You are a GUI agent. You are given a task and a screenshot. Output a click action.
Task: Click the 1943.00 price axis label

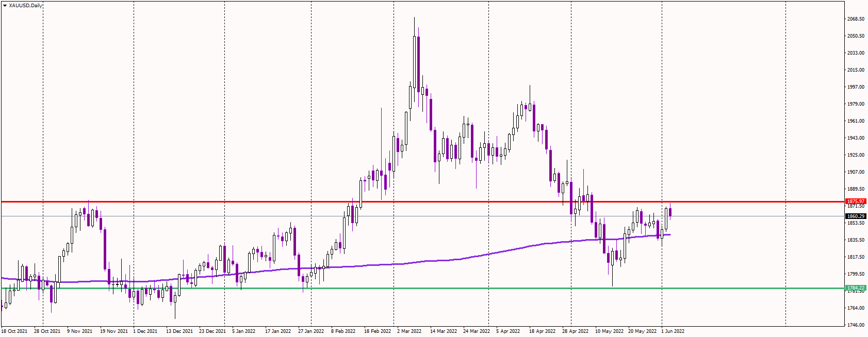[x=856, y=138]
